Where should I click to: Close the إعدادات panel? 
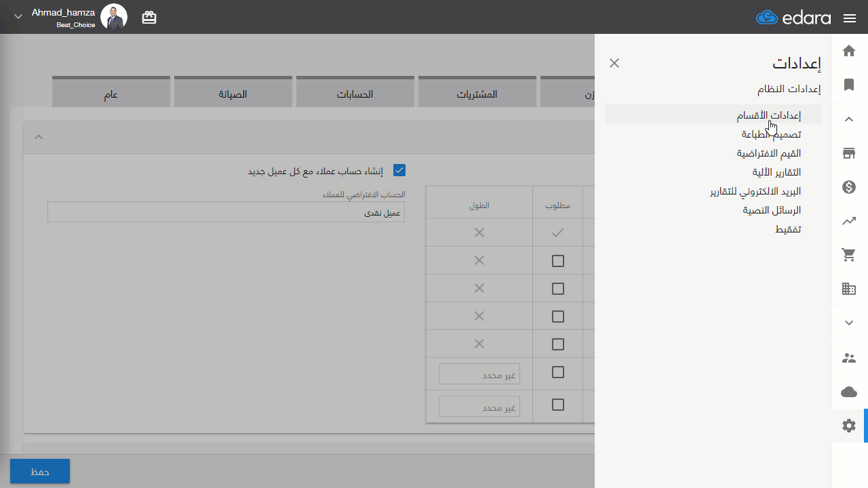coord(614,63)
